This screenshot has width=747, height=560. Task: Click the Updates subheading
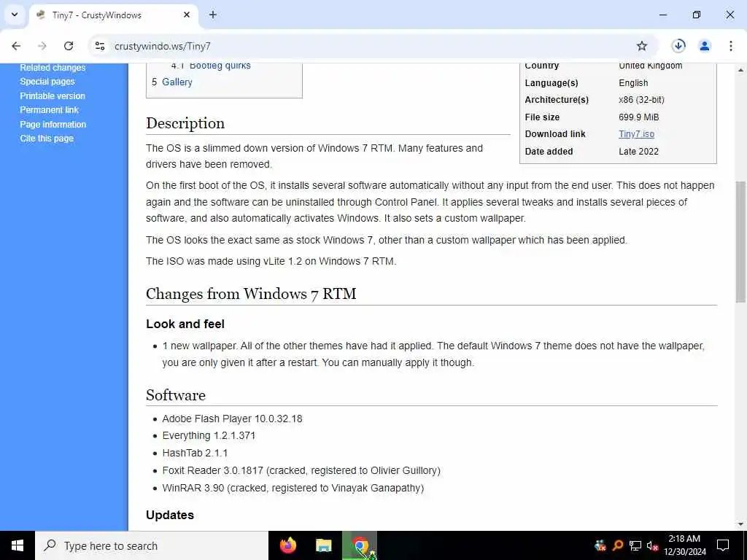pos(170,516)
